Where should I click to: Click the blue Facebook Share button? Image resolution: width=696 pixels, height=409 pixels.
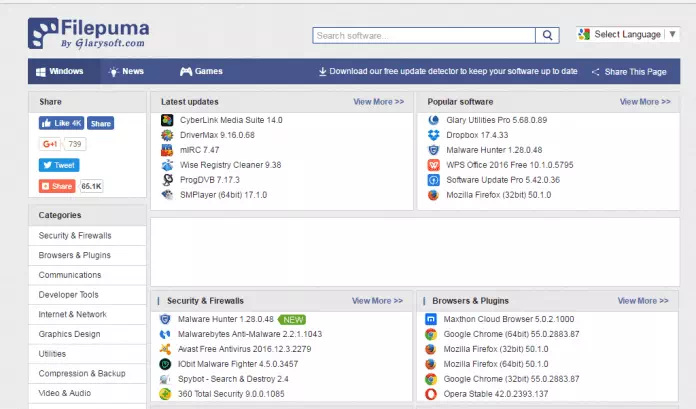pos(101,123)
